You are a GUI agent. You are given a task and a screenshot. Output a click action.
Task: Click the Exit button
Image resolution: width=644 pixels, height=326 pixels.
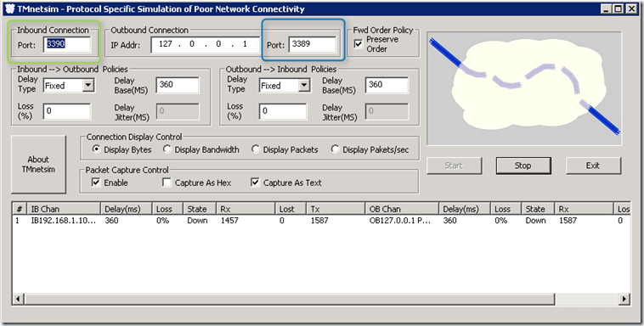point(593,166)
